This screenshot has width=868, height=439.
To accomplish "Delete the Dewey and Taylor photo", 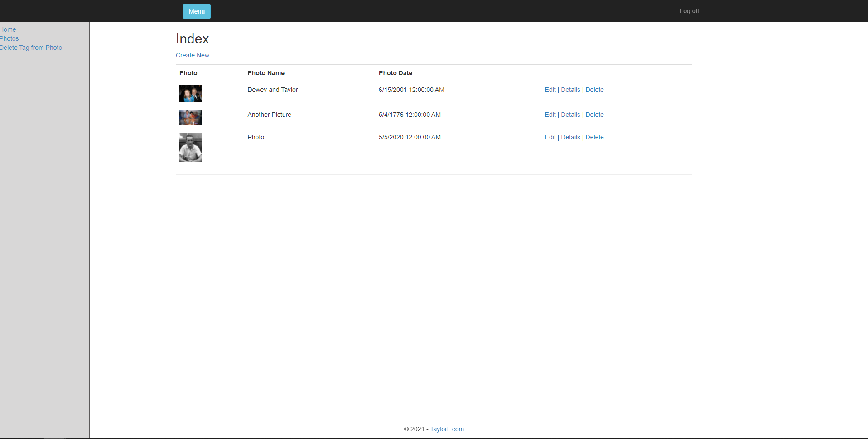I will pos(594,90).
